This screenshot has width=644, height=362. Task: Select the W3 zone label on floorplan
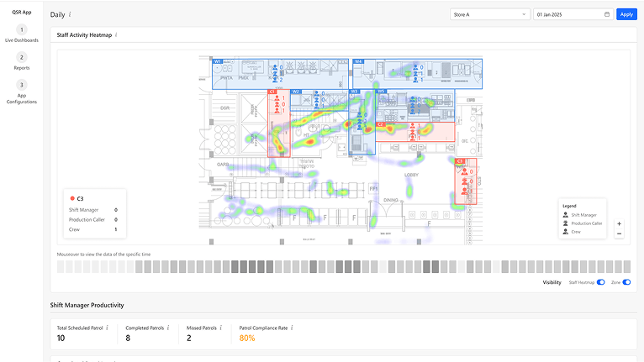(x=354, y=92)
